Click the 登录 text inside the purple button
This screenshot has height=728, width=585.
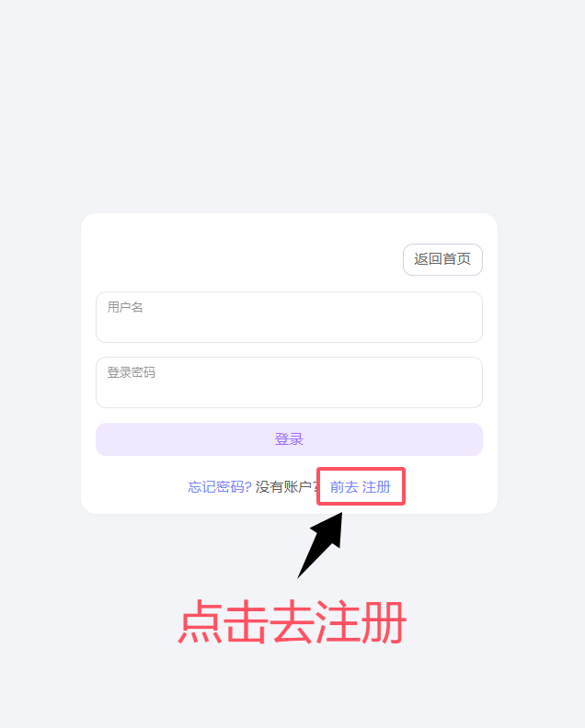click(289, 439)
